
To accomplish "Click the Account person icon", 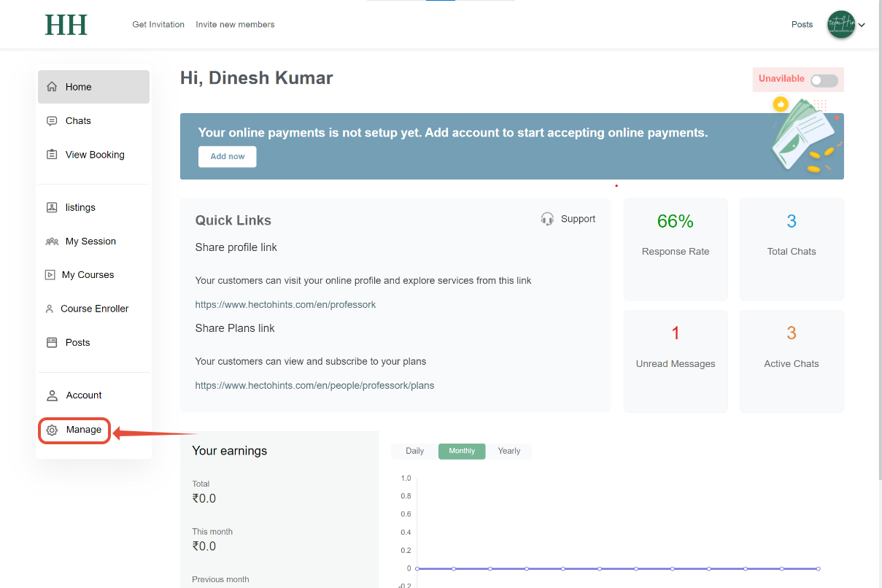I will [x=52, y=395].
